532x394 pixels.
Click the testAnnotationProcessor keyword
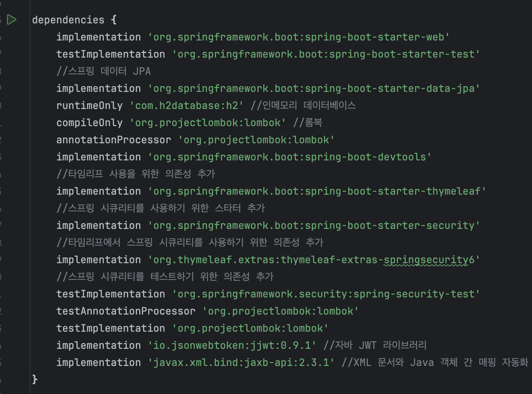click(126, 311)
